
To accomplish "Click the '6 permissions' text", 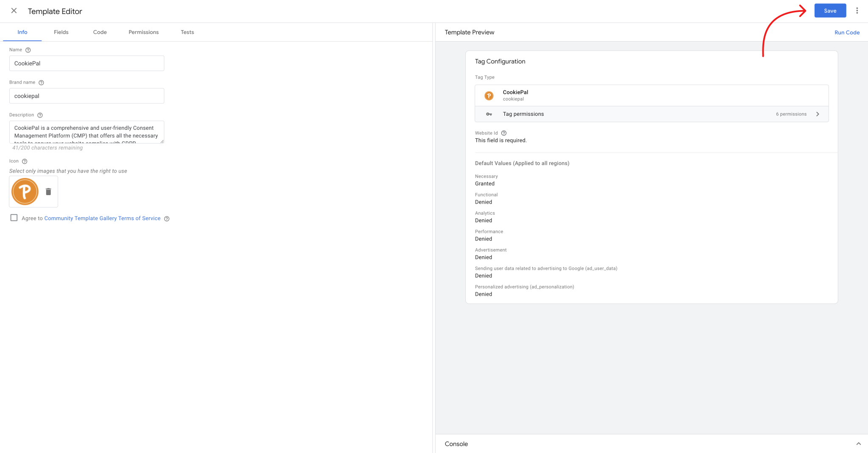I will [x=791, y=114].
